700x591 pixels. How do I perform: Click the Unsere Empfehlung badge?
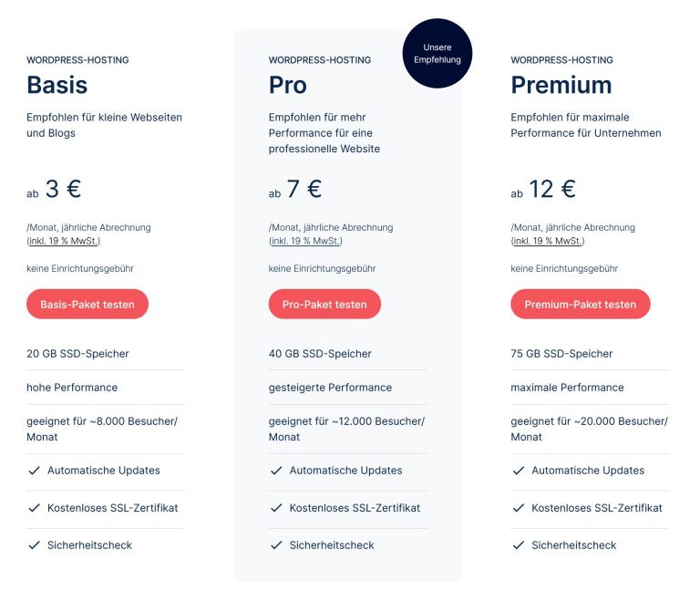[x=437, y=54]
